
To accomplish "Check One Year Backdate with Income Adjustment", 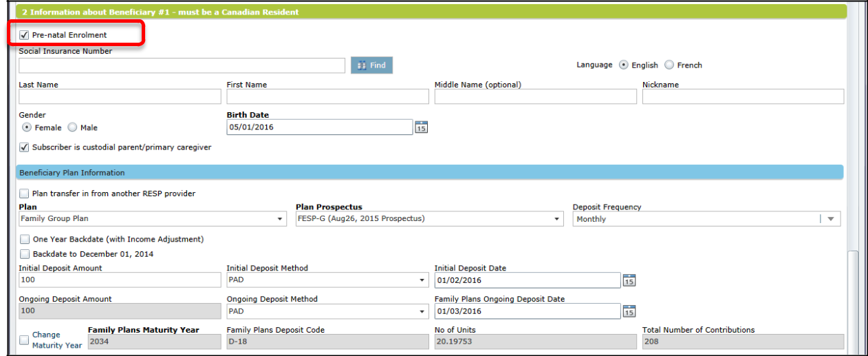I will (x=25, y=240).
